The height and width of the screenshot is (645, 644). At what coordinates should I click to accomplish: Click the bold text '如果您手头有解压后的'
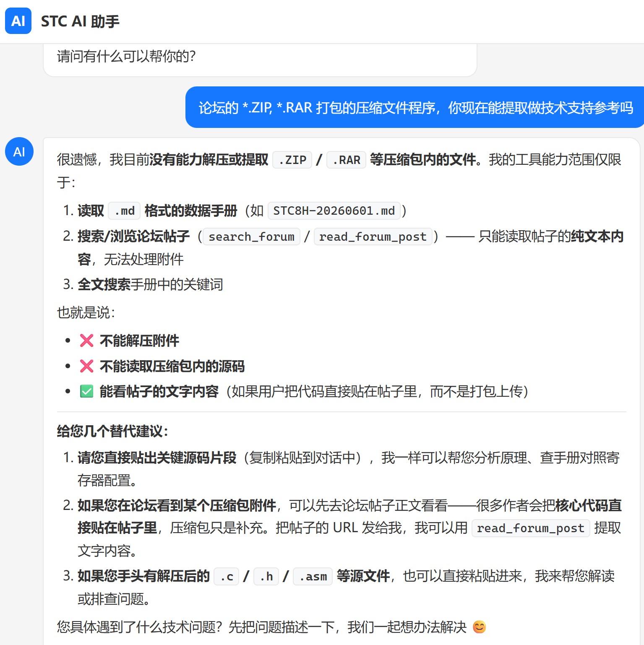143,576
